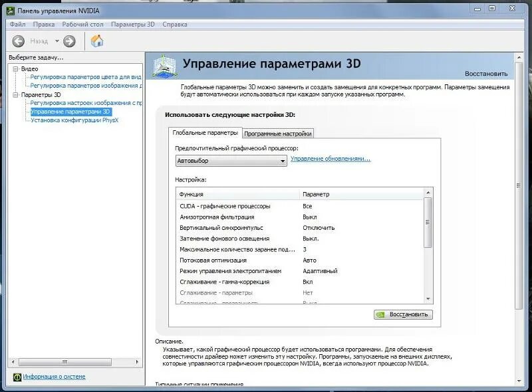Open the Автовыбор graphics processor dropdown
The height and width of the screenshot is (392, 532).
231,161
